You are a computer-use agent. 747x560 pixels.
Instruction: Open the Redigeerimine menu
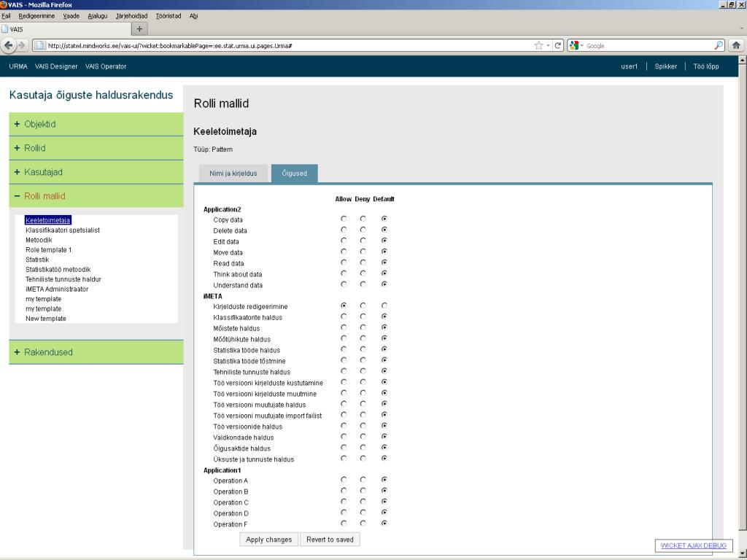pyautogui.click(x=36, y=16)
